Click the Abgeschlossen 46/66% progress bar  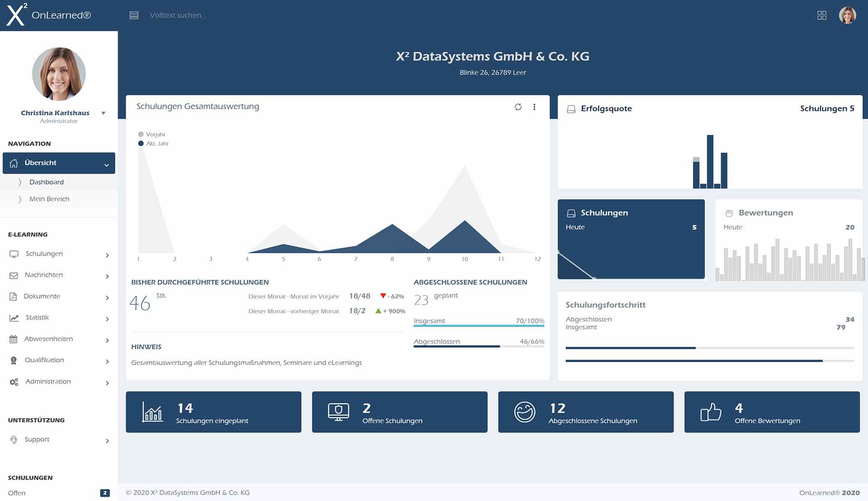479,346
